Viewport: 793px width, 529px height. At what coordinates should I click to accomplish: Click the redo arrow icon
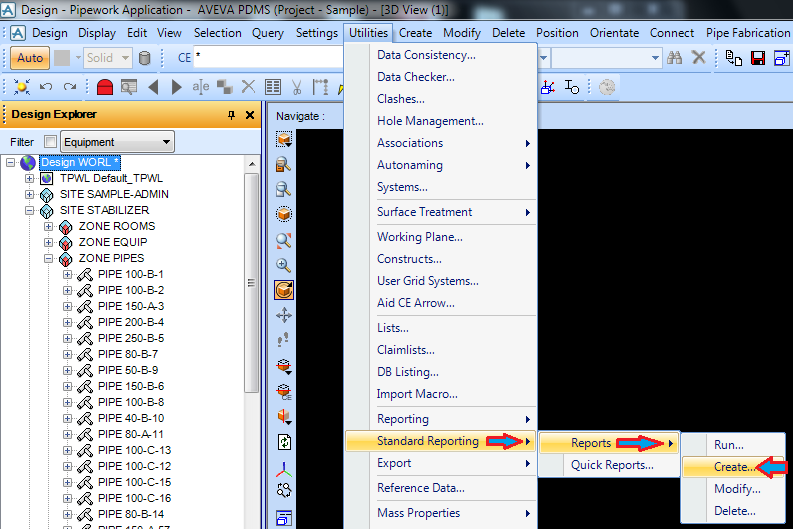70,87
